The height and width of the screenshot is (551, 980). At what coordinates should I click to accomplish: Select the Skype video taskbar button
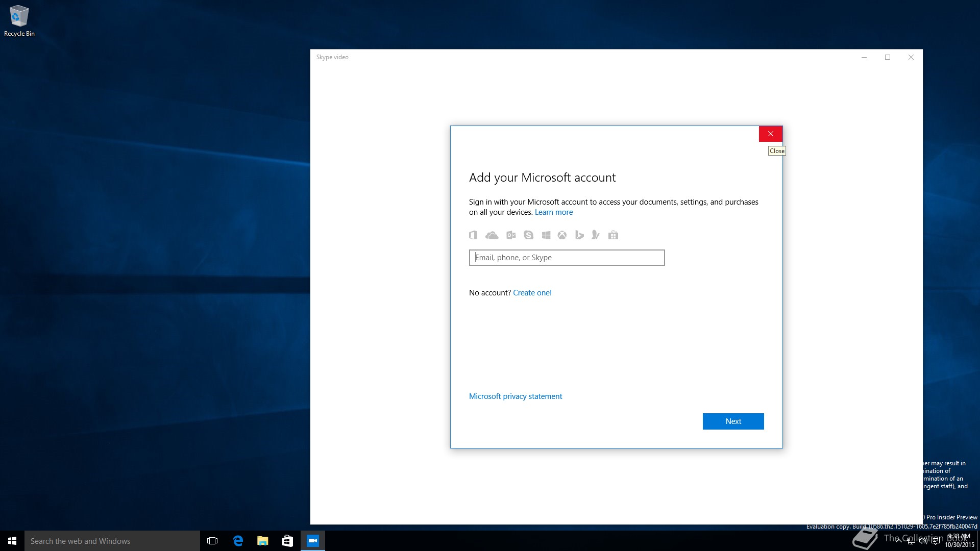[313, 541]
